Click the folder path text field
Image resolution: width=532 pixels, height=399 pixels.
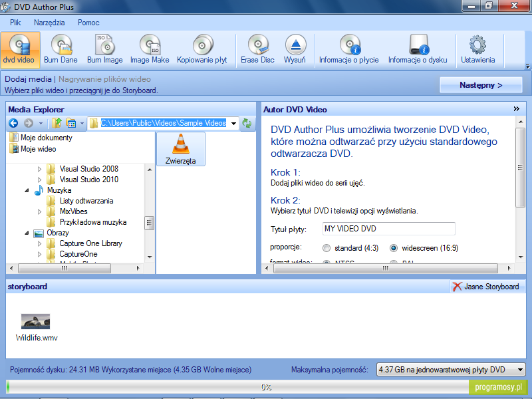(x=163, y=123)
